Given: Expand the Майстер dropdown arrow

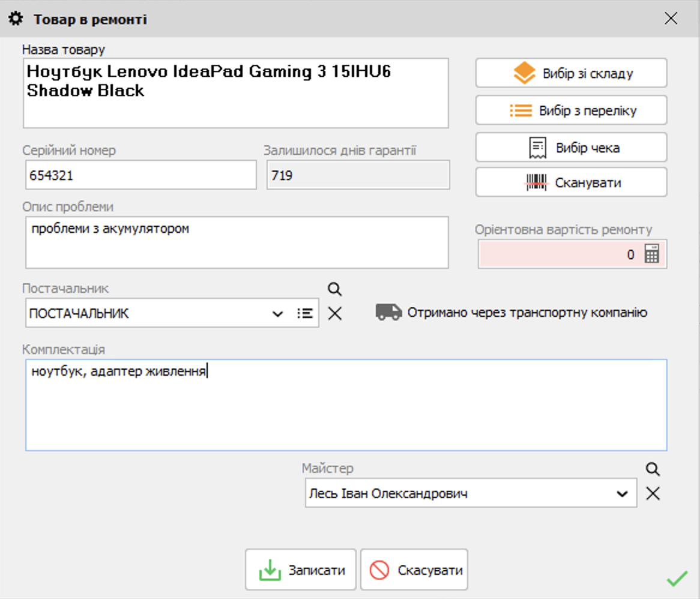Looking at the screenshot, I should (623, 493).
